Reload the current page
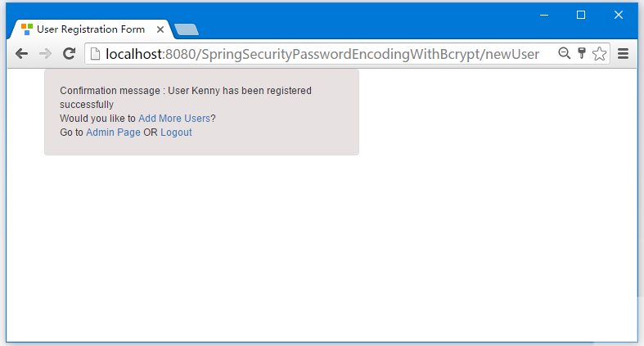Image resolution: width=644 pixels, height=346 pixels. click(x=69, y=53)
